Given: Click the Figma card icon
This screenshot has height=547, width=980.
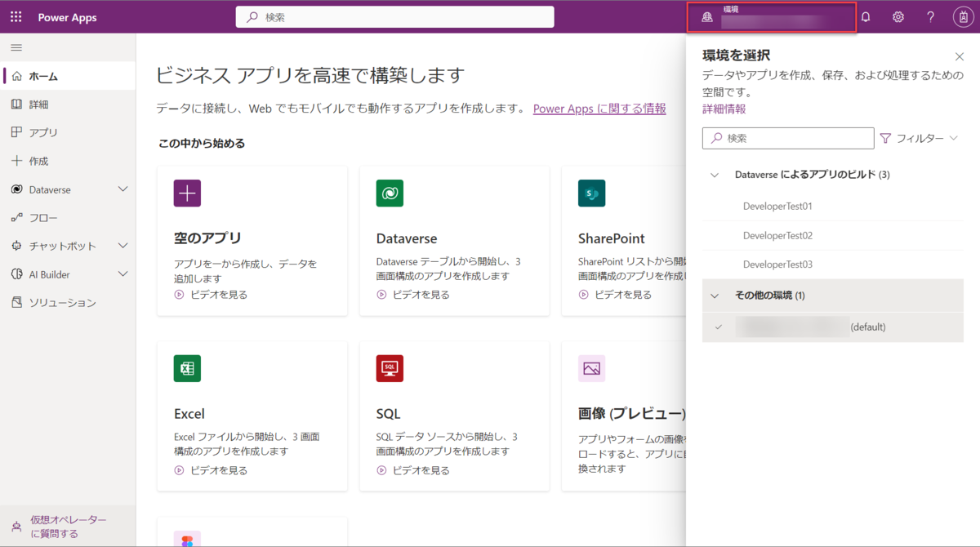Looking at the screenshot, I should (187, 539).
